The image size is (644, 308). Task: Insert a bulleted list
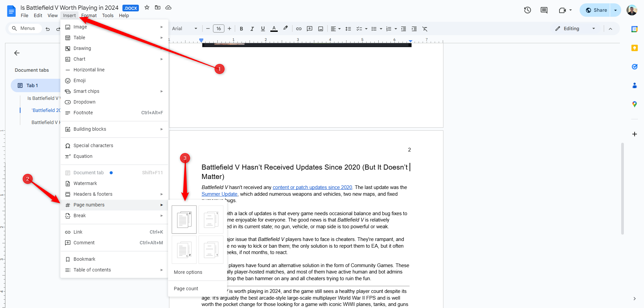point(374,29)
